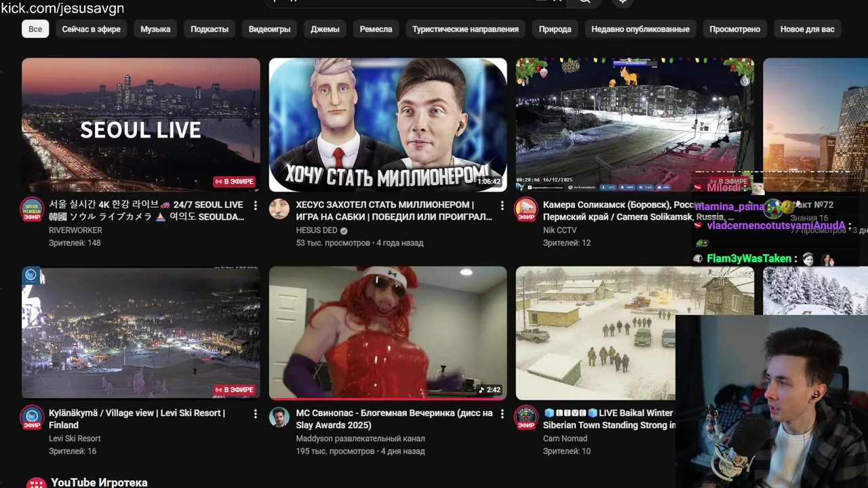Viewport: 868px width, 488px height.
Task: Select the "Видеоигры" filter chip
Action: 269,29
